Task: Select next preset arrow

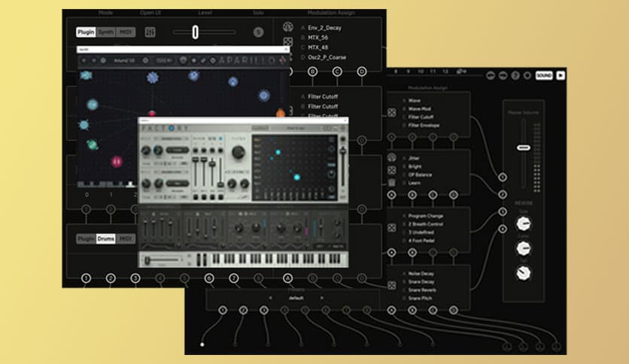Action: click(321, 298)
